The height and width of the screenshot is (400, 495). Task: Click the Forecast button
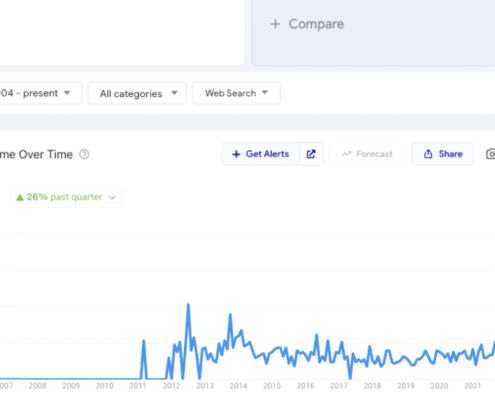pos(367,154)
